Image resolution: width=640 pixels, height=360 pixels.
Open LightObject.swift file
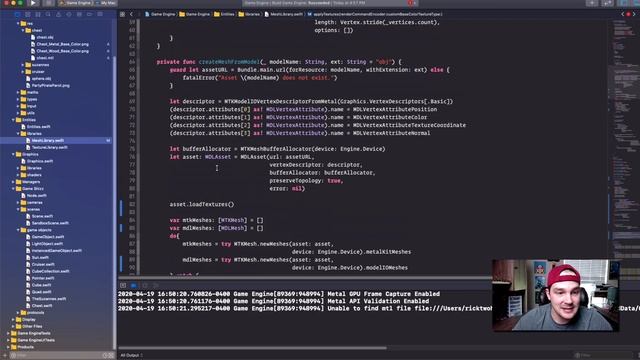(47, 244)
